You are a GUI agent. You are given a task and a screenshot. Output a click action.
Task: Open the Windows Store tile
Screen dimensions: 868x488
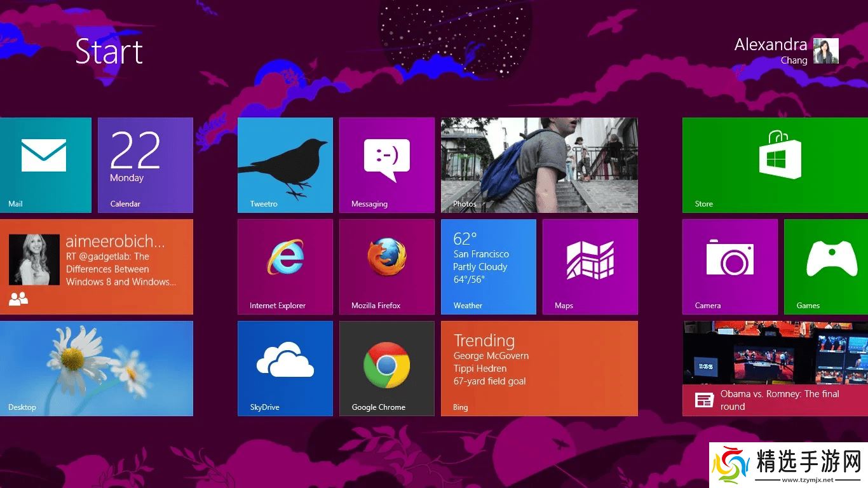[x=775, y=165]
